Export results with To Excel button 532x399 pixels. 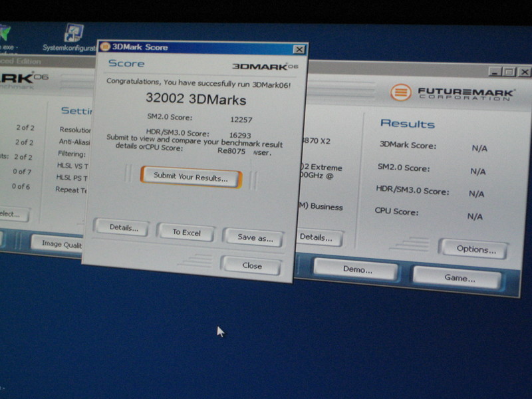[186, 232]
